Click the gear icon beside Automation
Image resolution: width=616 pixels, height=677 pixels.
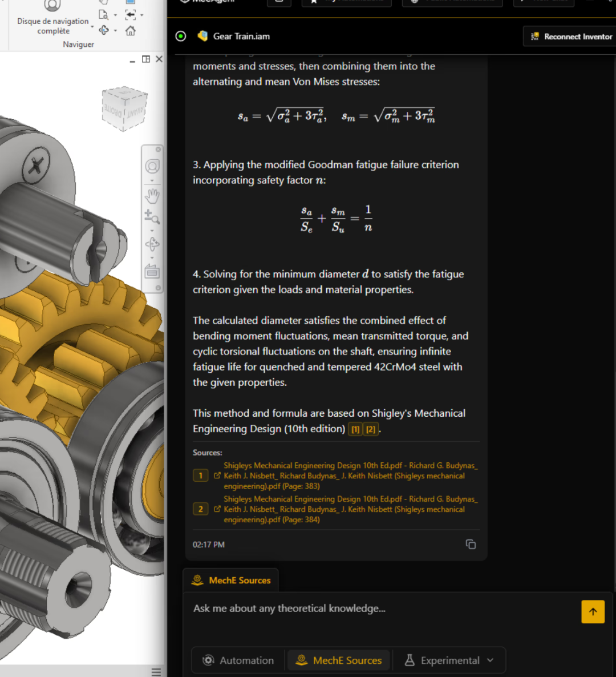[208, 660]
